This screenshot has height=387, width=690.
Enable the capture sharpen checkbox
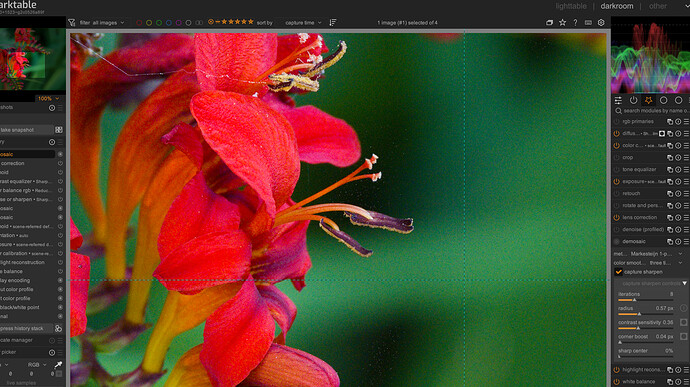(619, 272)
